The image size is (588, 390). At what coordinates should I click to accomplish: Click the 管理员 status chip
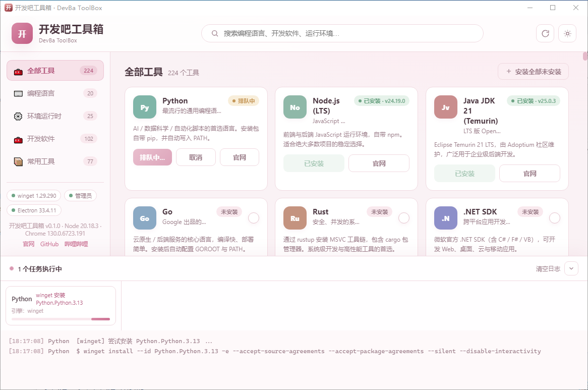80,196
